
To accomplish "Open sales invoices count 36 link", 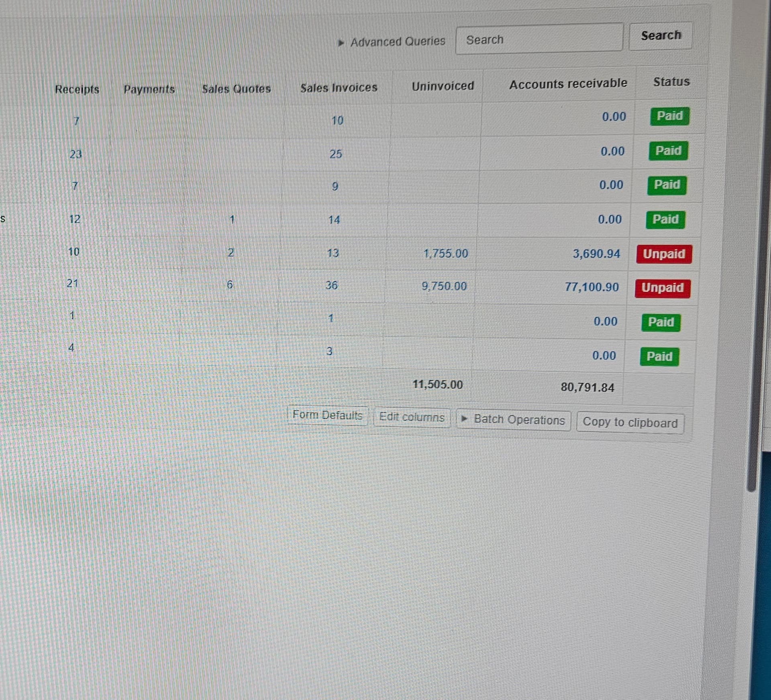I will click(331, 285).
